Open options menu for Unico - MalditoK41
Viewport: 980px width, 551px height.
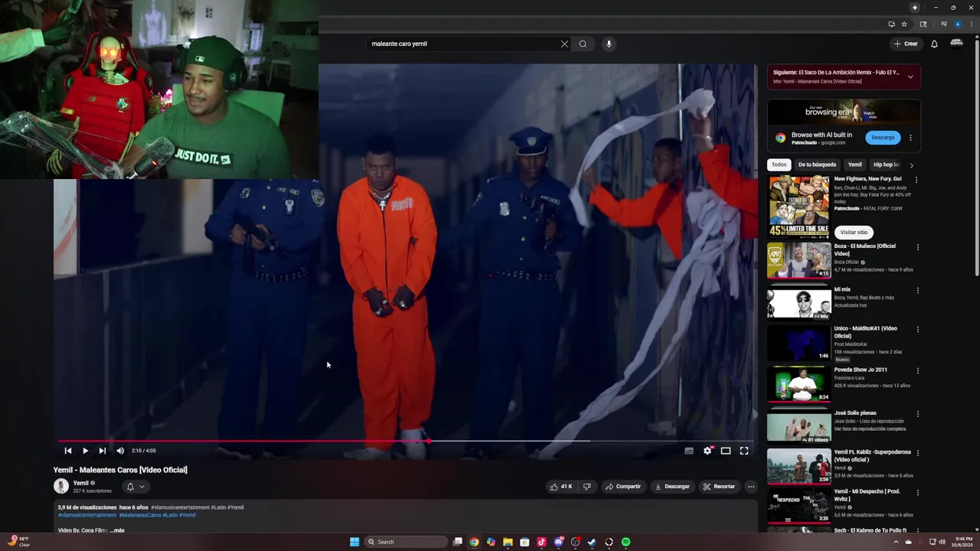tap(918, 330)
